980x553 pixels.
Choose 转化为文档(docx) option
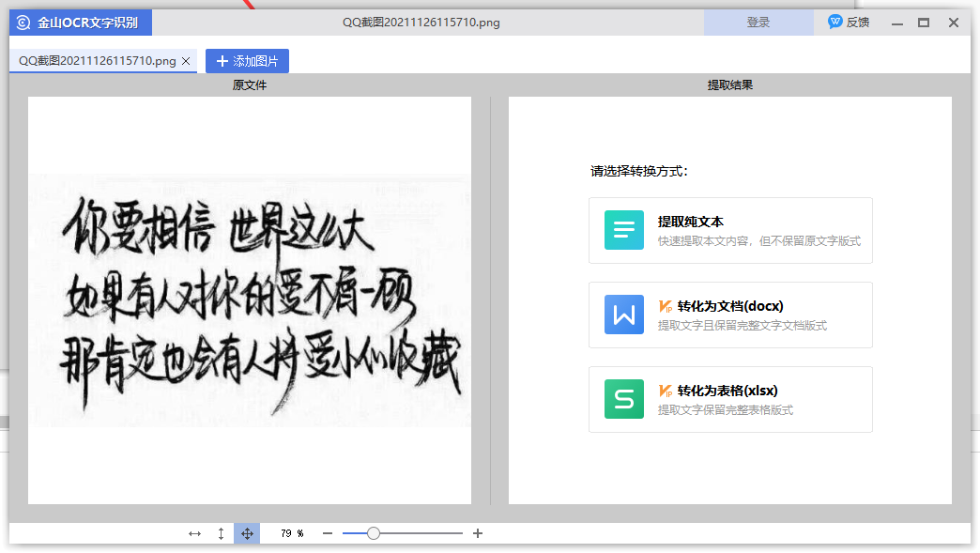point(730,315)
